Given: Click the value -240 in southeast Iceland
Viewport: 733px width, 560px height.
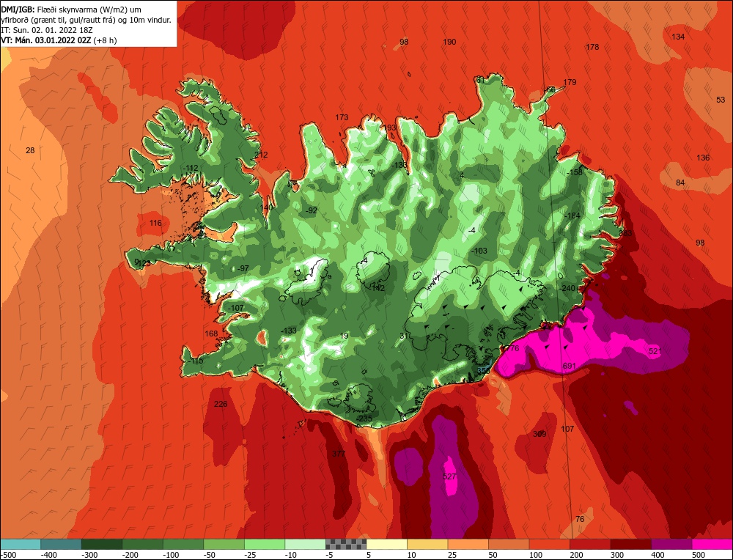Looking at the screenshot, I should tap(567, 288).
